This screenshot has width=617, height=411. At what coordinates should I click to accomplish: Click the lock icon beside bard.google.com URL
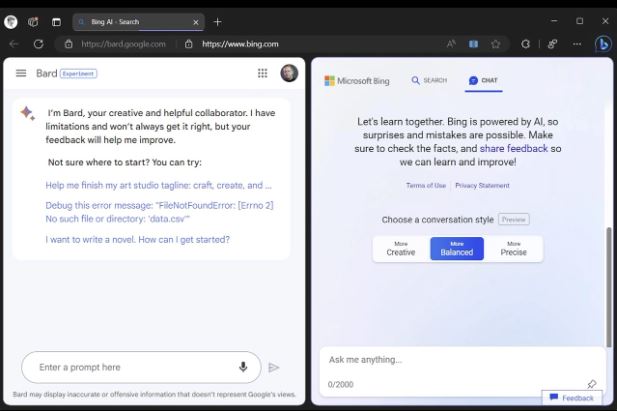coord(68,44)
